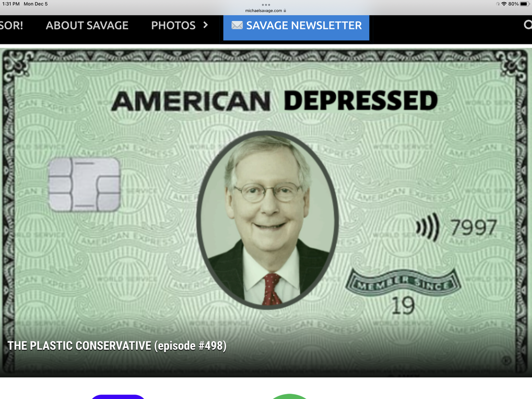This screenshot has height=399, width=532.
Task: Open THE PLASTIC CONSERVATIVE episode #498 link
Action: [117, 346]
